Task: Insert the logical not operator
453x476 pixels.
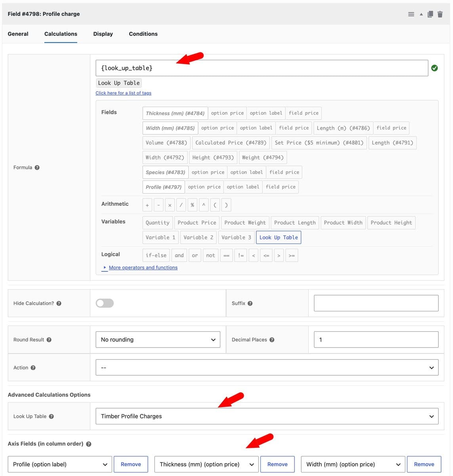Action: tap(210, 255)
